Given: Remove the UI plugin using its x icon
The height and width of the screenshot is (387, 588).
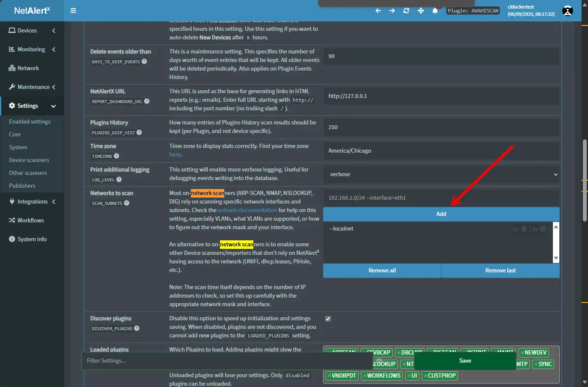Looking at the screenshot, I should [409, 376].
